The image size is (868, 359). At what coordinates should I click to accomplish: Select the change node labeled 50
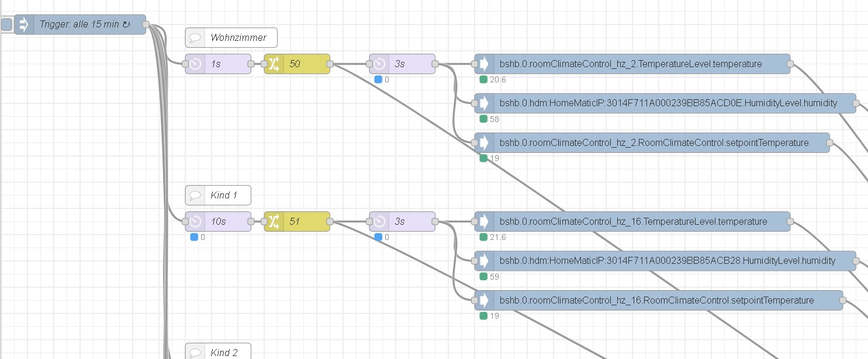tap(297, 64)
